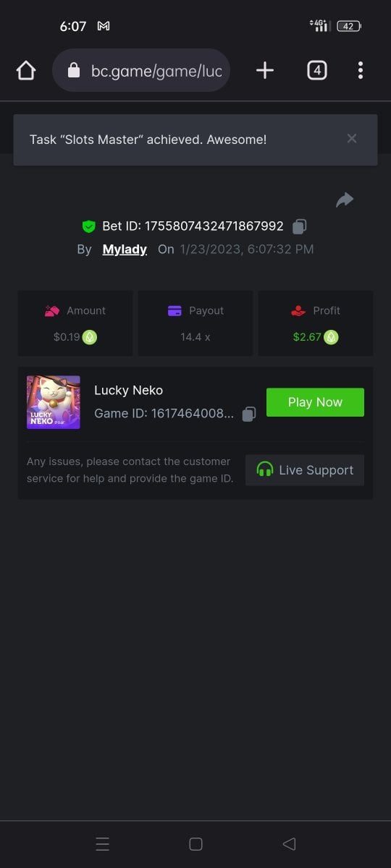This screenshot has width=391, height=868.
Task: Copy the Lucky Neko Game ID
Action: tap(248, 414)
